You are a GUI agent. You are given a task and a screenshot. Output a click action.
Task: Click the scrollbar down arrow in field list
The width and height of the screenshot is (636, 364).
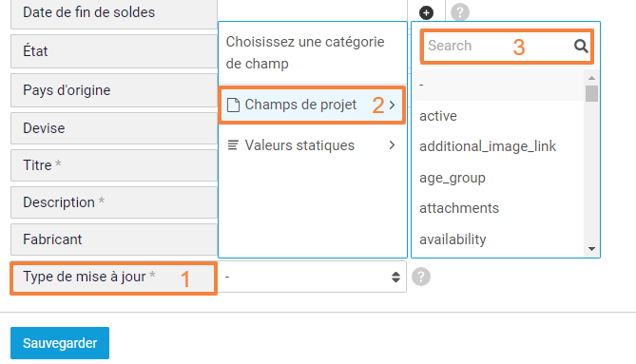(591, 249)
